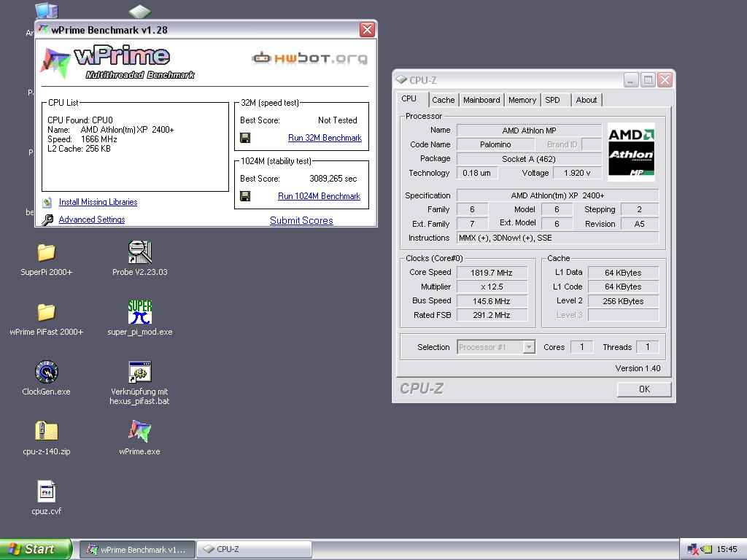Open the SuperPi 2000+ folder icon
Viewport: 747px width, 560px height.
coord(46,252)
